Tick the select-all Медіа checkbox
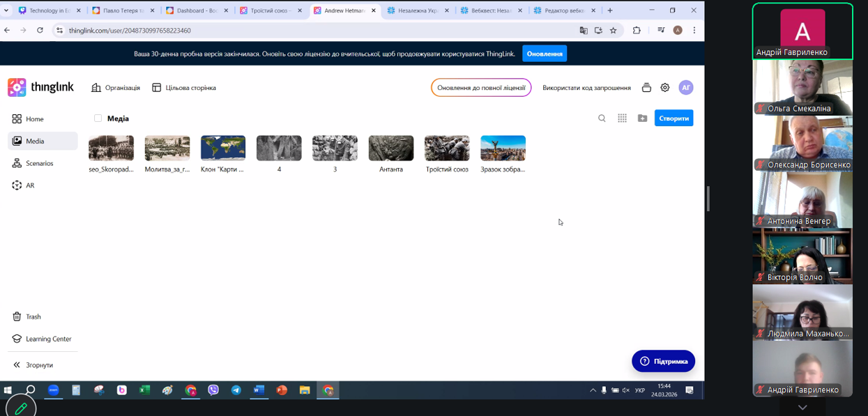This screenshot has width=868, height=416. coord(98,118)
